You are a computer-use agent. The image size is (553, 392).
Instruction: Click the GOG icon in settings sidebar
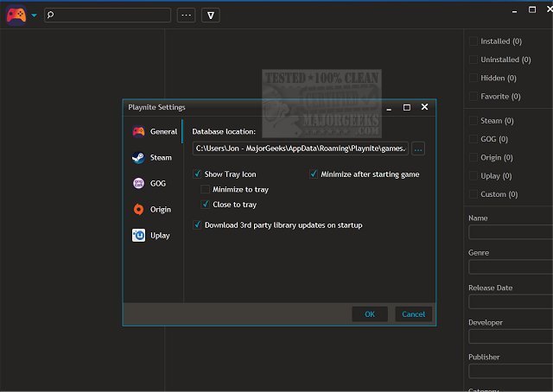pos(138,183)
